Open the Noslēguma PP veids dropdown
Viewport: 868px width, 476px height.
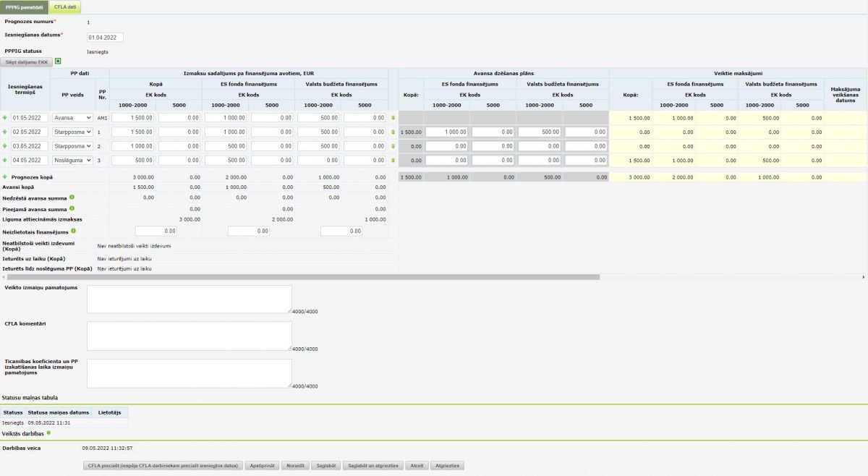[72, 161]
